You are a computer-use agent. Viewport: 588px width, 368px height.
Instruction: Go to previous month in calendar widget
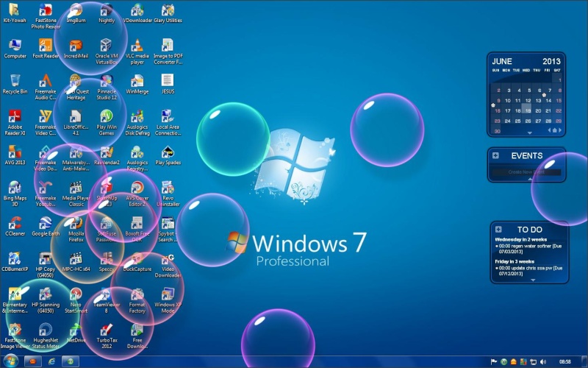[x=549, y=130]
